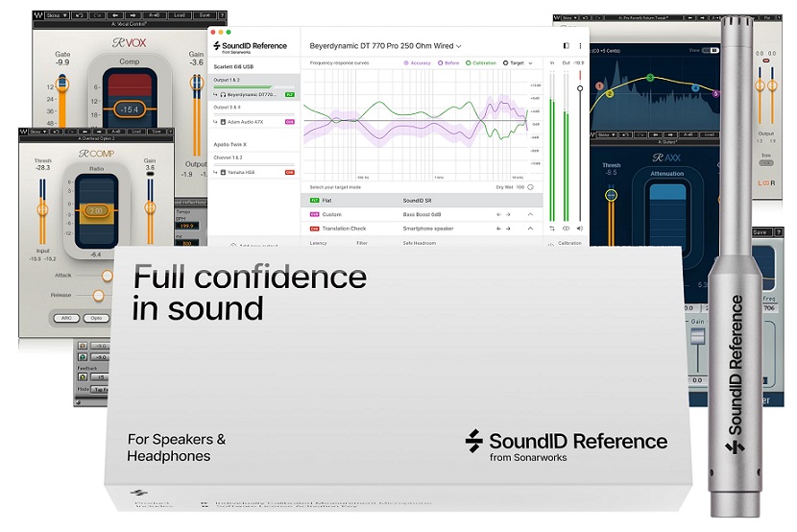Toggle the Calibration curve display

pos(481,63)
